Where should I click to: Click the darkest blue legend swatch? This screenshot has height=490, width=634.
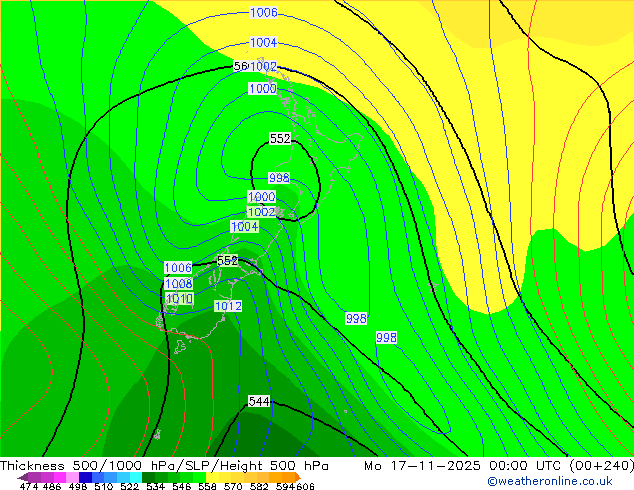85,477
